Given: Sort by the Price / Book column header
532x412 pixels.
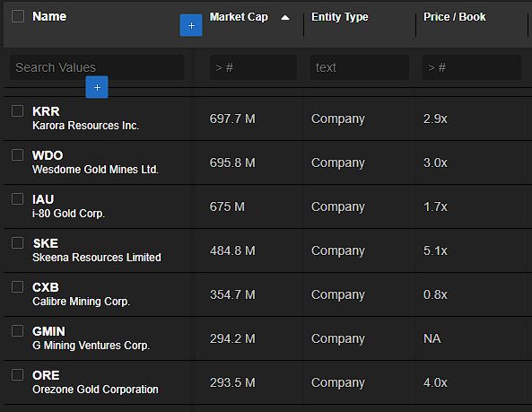Looking at the screenshot, I should [x=455, y=17].
